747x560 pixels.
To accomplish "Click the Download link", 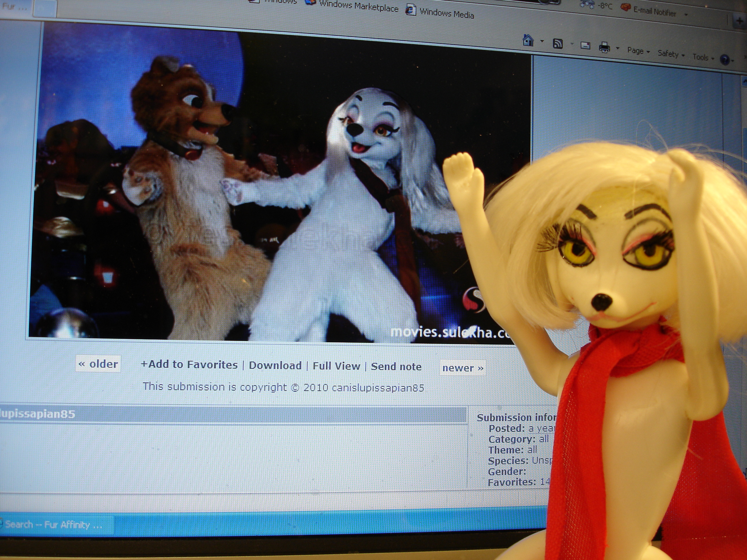I will [275, 366].
